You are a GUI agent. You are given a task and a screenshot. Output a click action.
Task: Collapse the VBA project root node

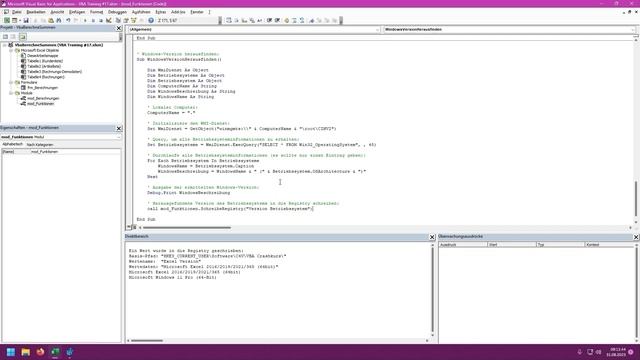click(x=5, y=45)
